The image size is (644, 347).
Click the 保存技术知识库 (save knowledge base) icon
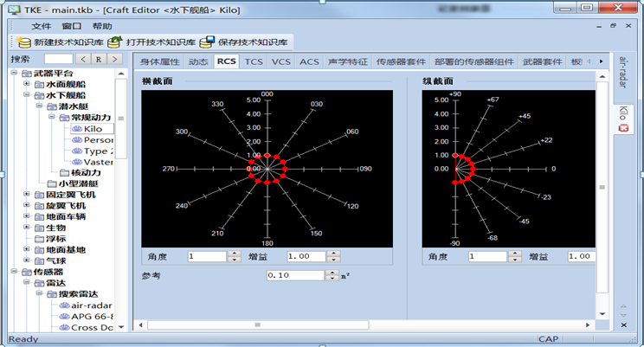coord(207,42)
